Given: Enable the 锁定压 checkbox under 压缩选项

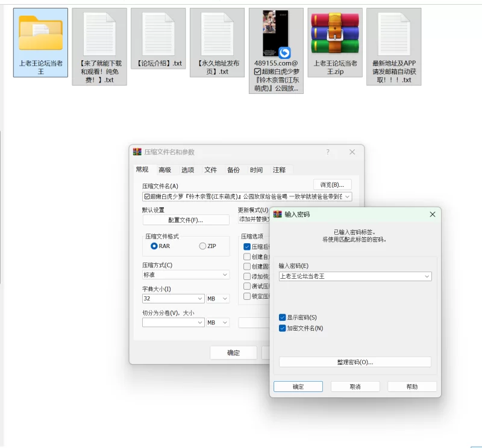Looking at the screenshot, I should point(247,296).
